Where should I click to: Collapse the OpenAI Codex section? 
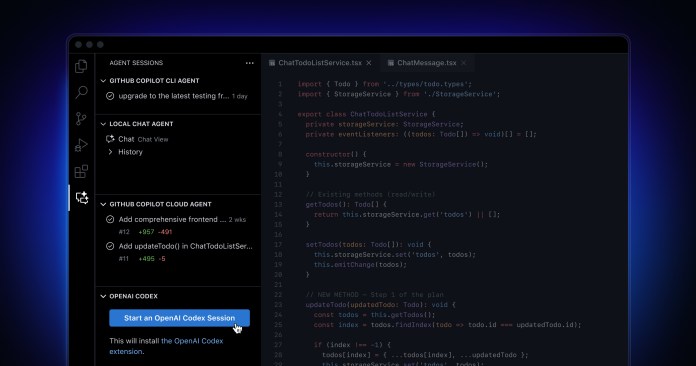[103, 296]
